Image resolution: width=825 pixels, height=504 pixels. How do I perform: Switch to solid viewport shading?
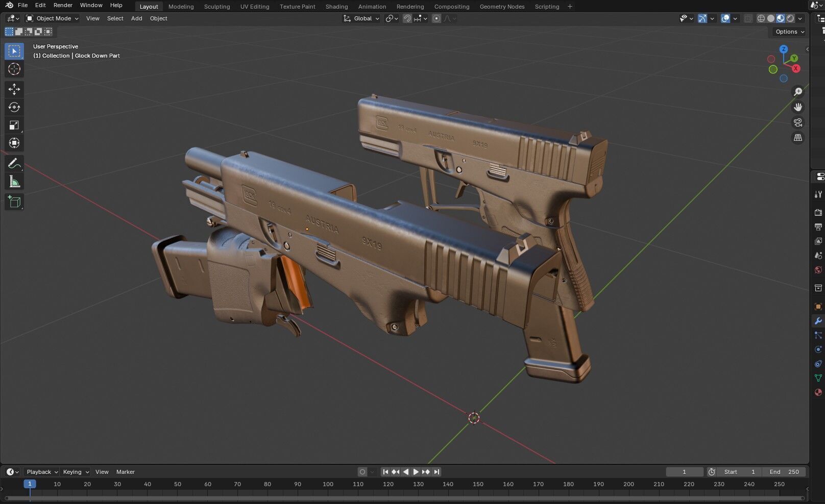click(x=771, y=18)
